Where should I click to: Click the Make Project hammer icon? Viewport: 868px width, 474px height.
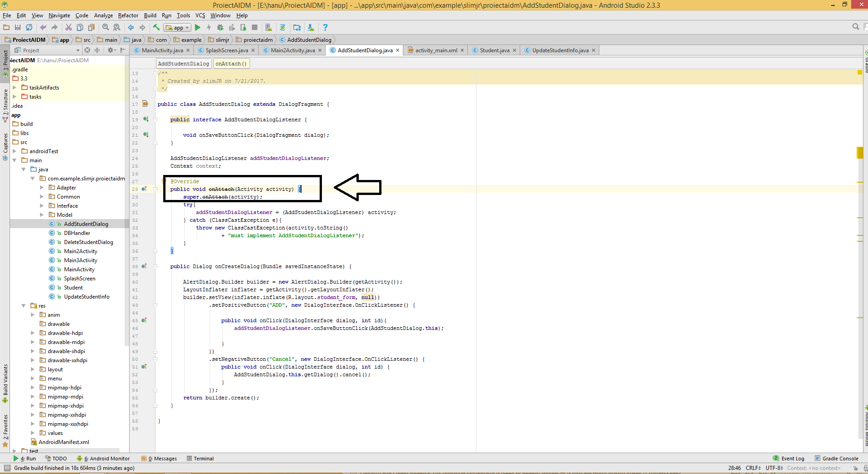click(156, 28)
